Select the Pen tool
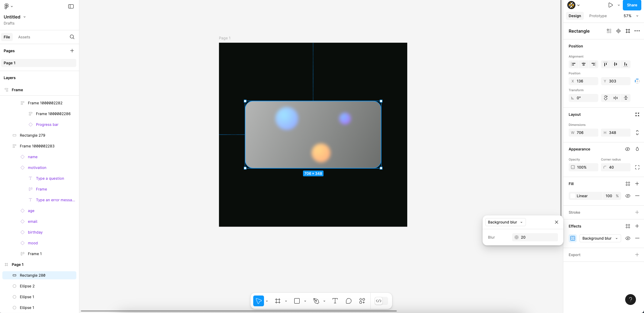Screen dimensions: 644x313 [x=316, y=301]
